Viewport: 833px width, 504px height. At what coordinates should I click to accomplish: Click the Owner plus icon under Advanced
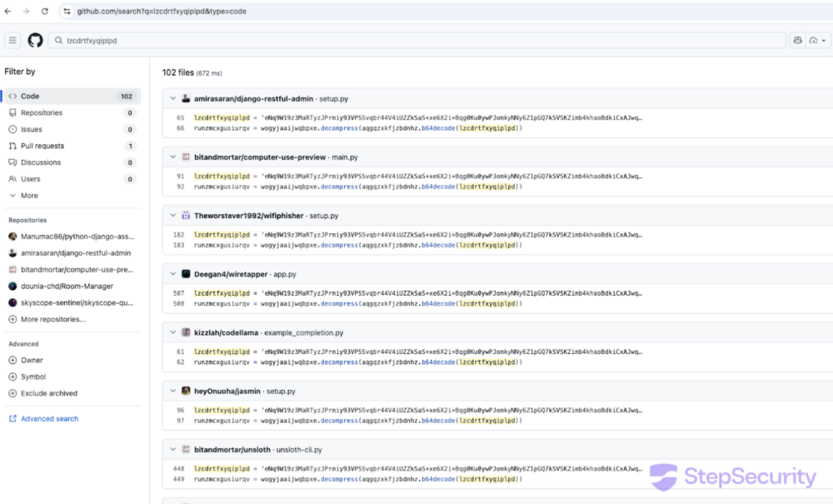click(x=12, y=361)
